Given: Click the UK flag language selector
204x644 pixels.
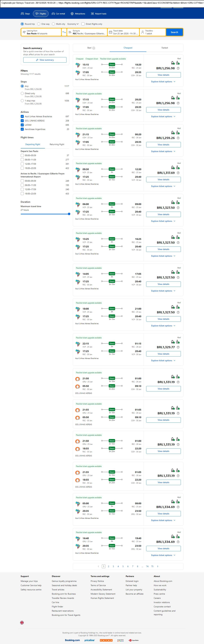Looking at the screenshot, I should 22,622.
